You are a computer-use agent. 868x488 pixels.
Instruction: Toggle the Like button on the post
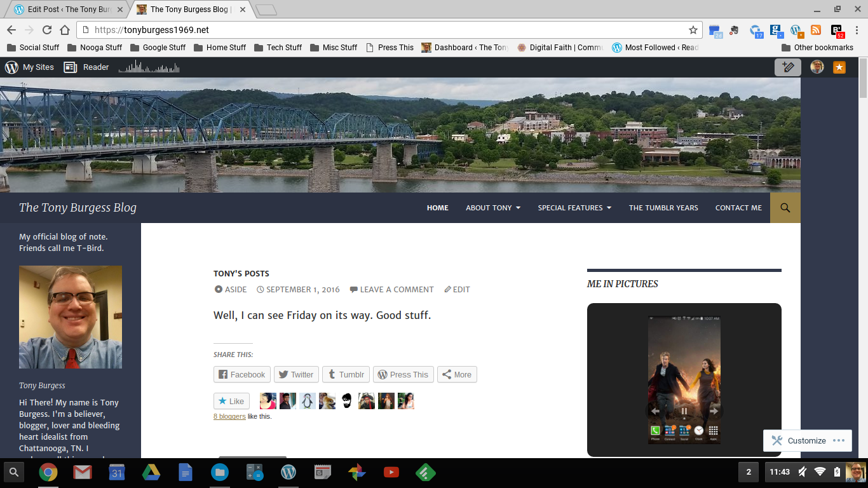231,401
